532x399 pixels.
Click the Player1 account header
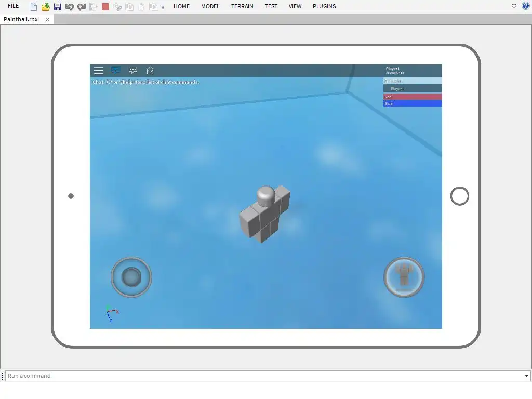pyautogui.click(x=413, y=70)
